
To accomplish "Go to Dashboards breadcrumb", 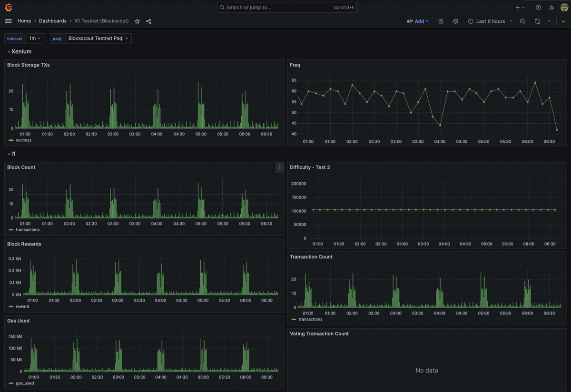I will click(x=53, y=21).
